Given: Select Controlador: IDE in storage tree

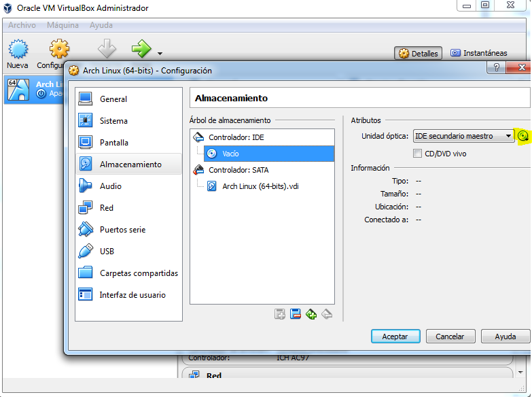Looking at the screenshot, I should 235,137.
